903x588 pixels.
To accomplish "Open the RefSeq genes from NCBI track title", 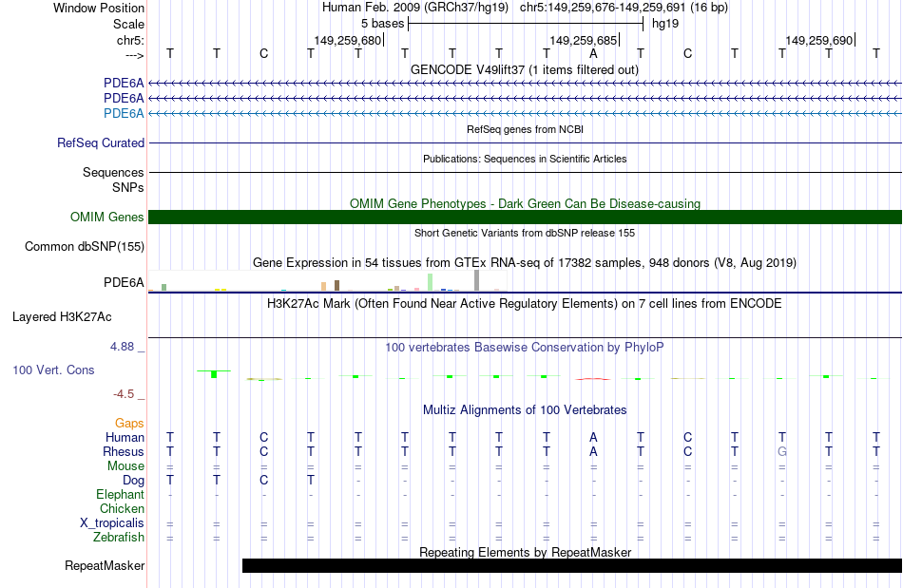I will pyautogui.click(x=525, y=129).
